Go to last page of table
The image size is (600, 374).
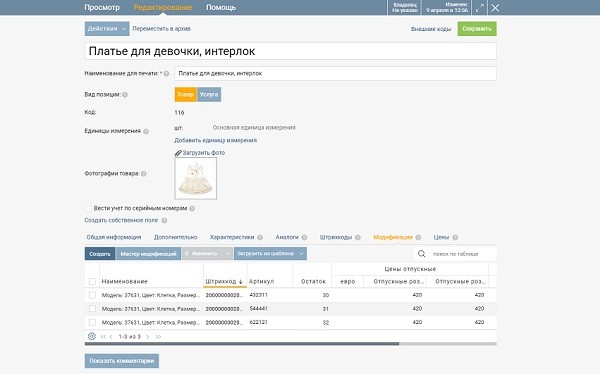tap(158, 337)
